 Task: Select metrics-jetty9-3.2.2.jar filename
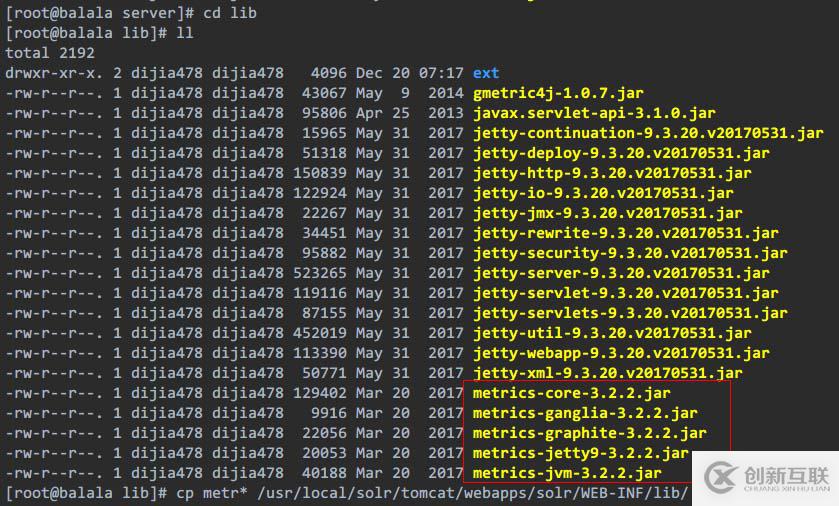(581, 453)
